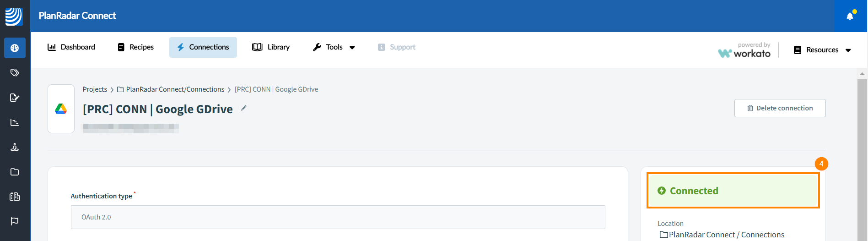Go to the Dashboard tab
The image size is (868, 241).
71,47
